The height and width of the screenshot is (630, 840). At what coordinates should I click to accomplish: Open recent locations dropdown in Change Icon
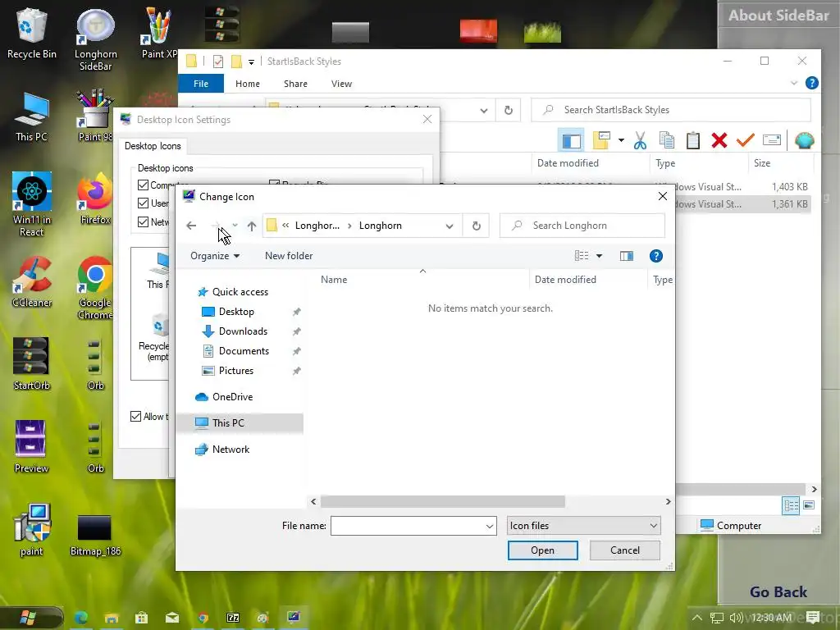(235, 226)
